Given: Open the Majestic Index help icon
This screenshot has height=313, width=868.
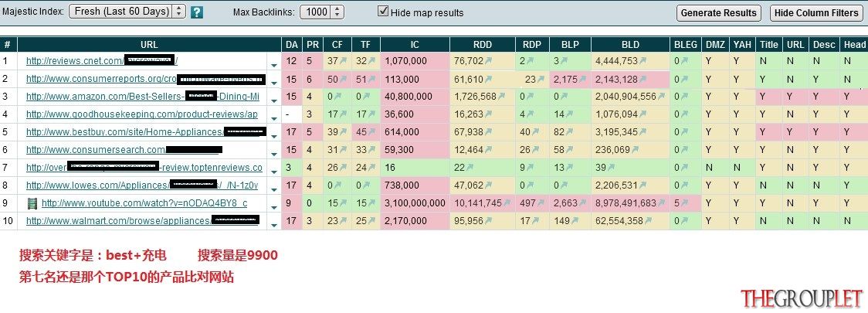Looking at the screenshot, I should [x=196, y=12].
